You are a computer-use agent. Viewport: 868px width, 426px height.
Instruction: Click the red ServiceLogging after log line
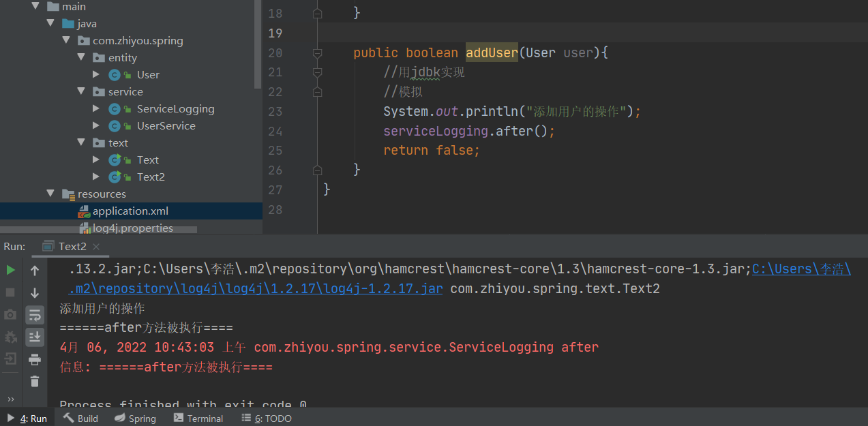329,347
